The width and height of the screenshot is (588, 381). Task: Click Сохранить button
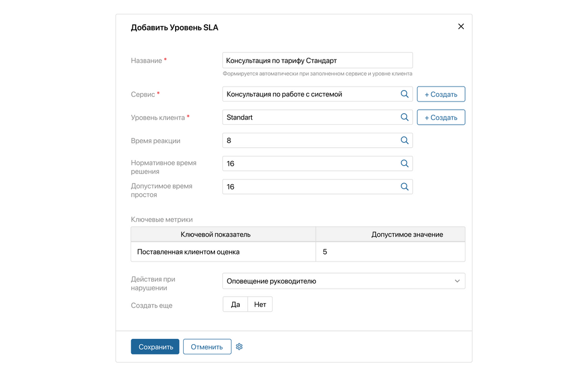coord(155,346)
